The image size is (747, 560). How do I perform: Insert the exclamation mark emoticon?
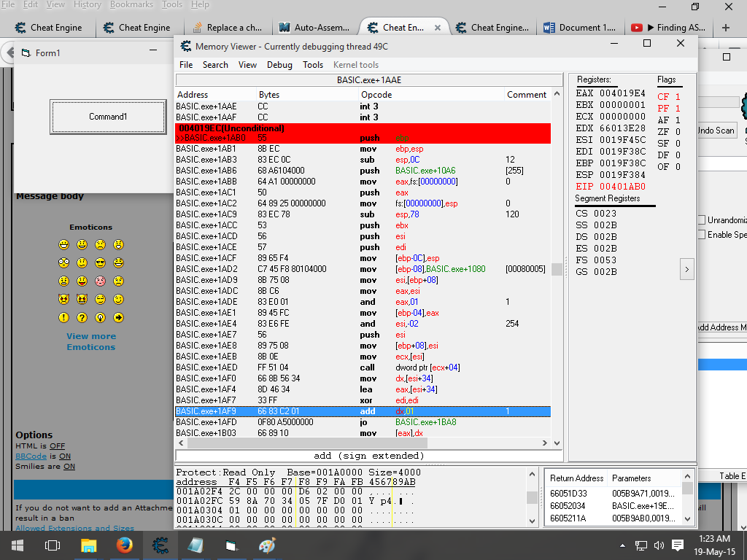64,317
